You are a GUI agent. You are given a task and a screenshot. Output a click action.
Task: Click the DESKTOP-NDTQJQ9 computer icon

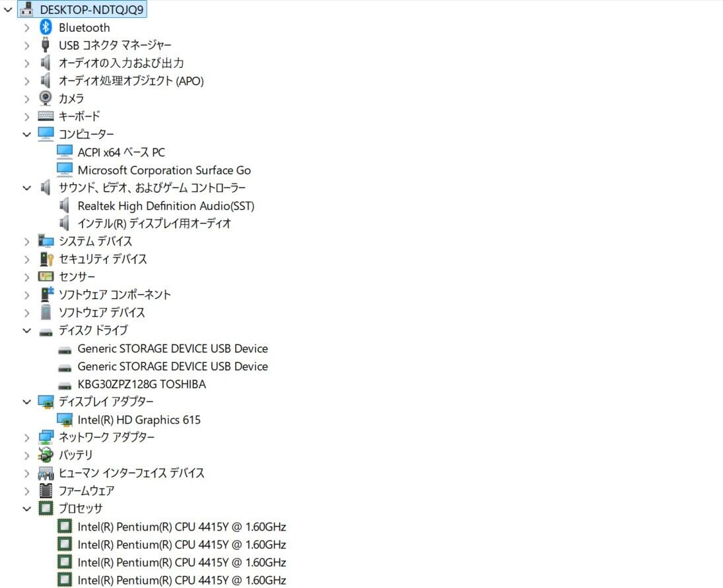point(27,9)
